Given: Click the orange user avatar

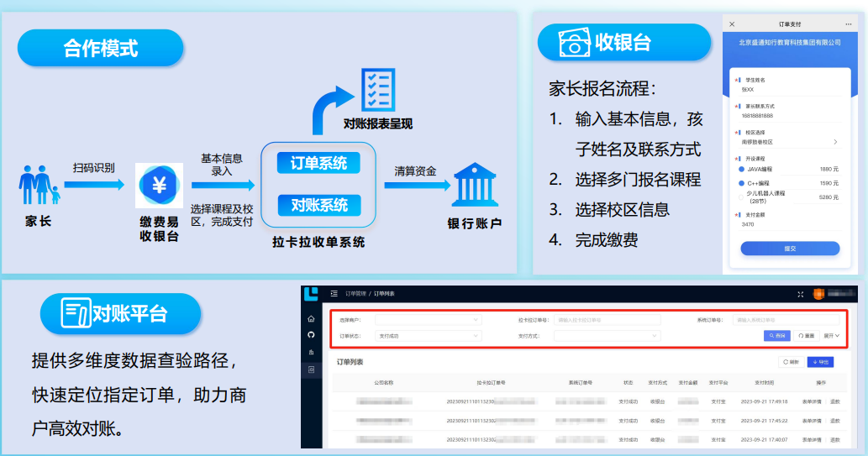Looking at the screenshot, I should [818, 294].
